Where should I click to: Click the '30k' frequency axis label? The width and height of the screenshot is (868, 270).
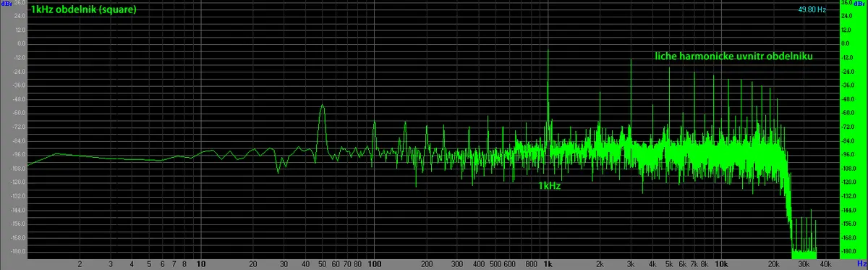click(x=804, y=264)
